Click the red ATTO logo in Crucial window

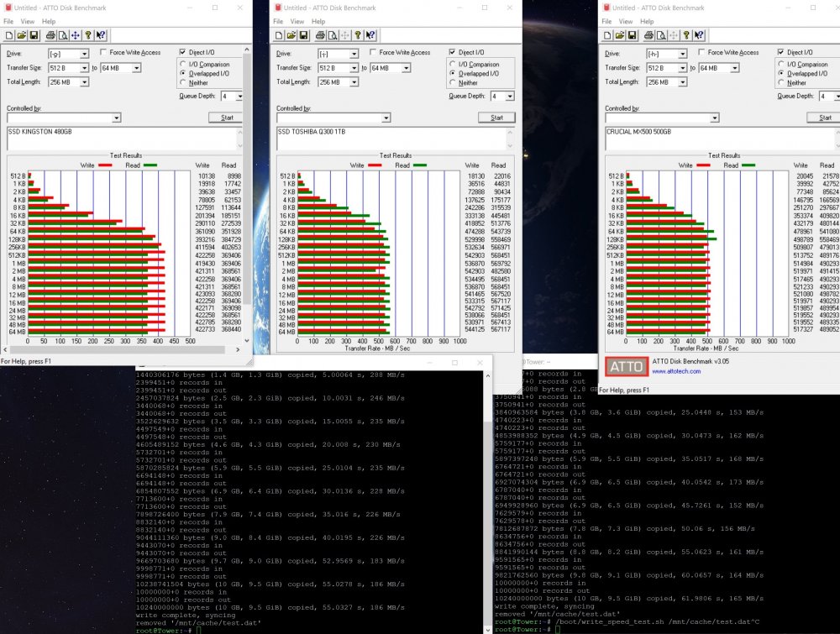point(627,367)
